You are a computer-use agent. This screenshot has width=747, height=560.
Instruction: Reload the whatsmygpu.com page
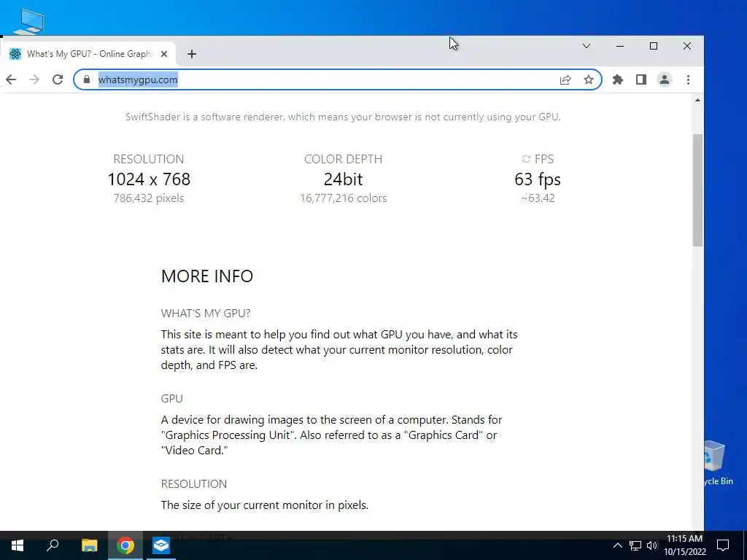tap(58, 79)
